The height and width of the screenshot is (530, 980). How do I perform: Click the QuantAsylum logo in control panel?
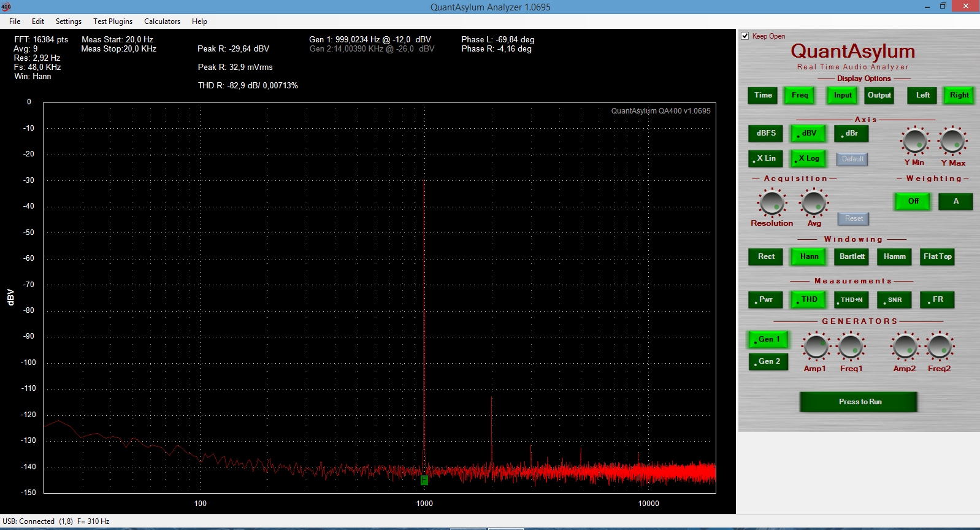(x=852, y=52)
